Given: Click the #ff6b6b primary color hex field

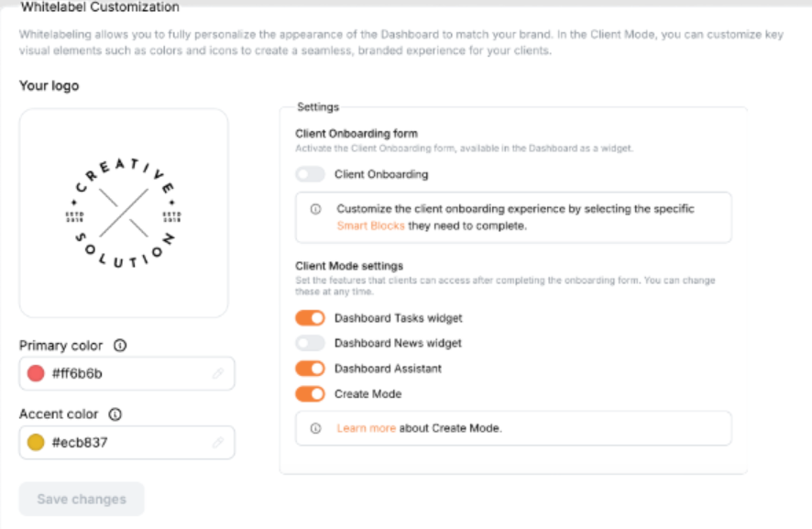Looking at the screenshot, I should pyautogui.click(x=119, y=374).
